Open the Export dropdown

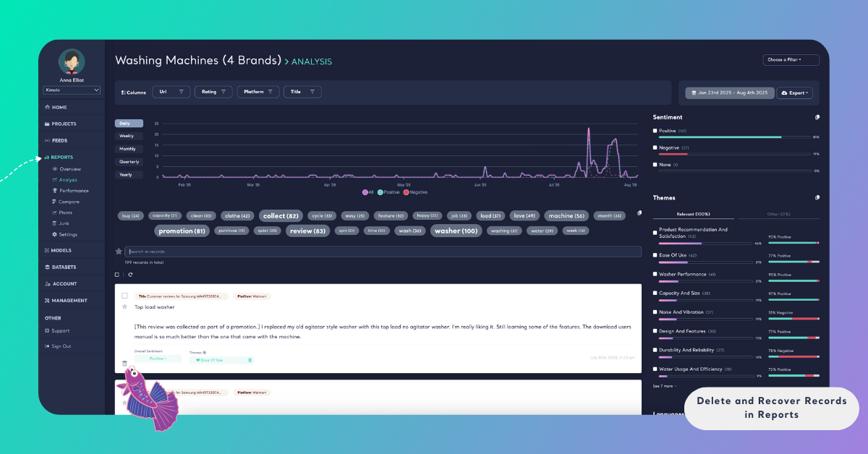tap(794, 93)
